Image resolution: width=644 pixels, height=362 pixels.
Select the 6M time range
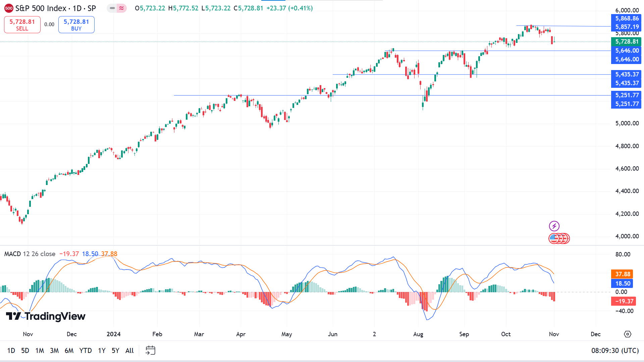coord(69,351)
